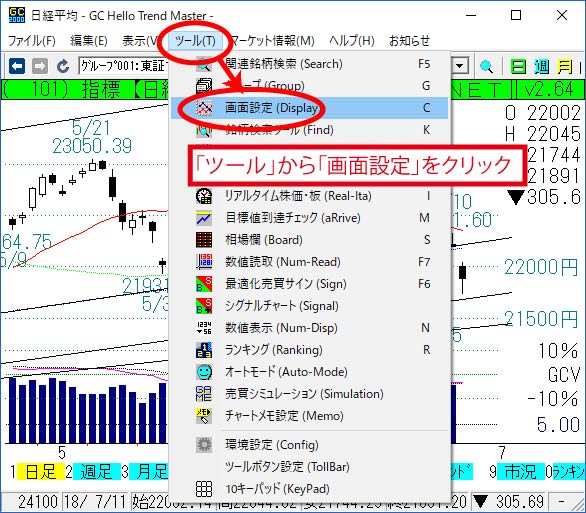The width and height of the screenshot is (586, 513).
Task: Switch chart to weekly 週 toggle
Action: pos(542,67)
